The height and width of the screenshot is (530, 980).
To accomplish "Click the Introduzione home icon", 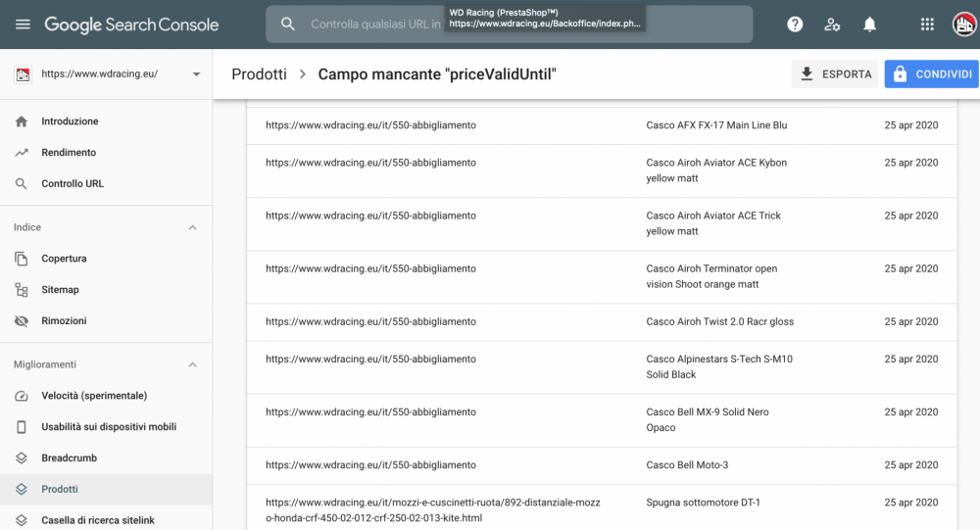I will [22, 121].
